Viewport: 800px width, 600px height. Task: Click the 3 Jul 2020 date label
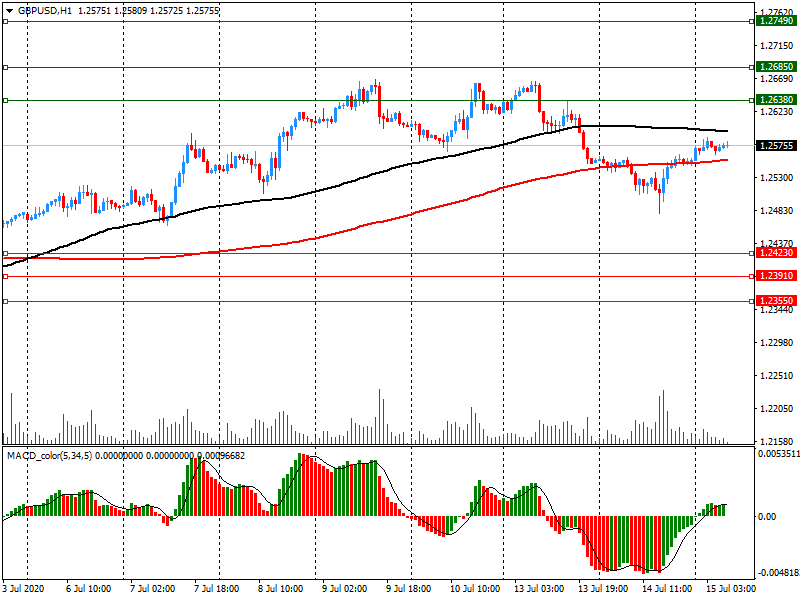click(x=23, y=590)
